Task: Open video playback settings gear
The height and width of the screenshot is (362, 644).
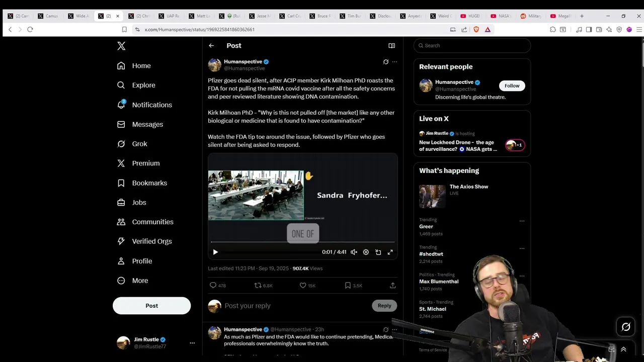Action: [366, 252]
